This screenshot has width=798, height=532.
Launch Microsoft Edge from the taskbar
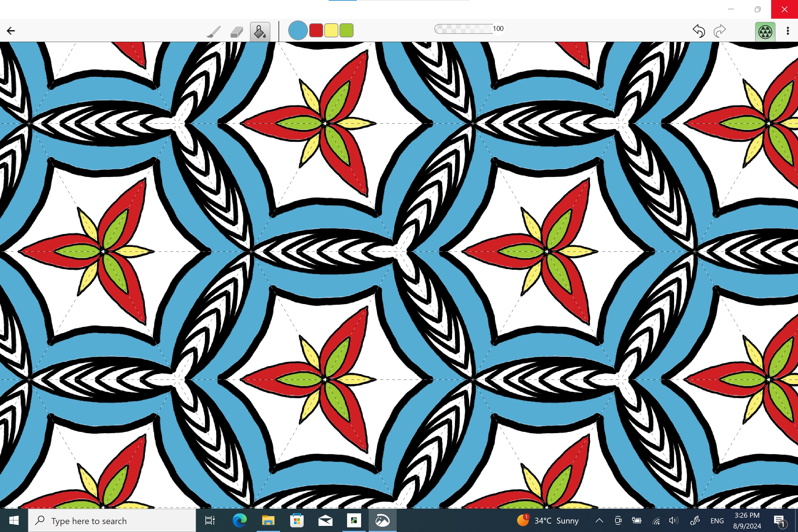tap(239, 520)
